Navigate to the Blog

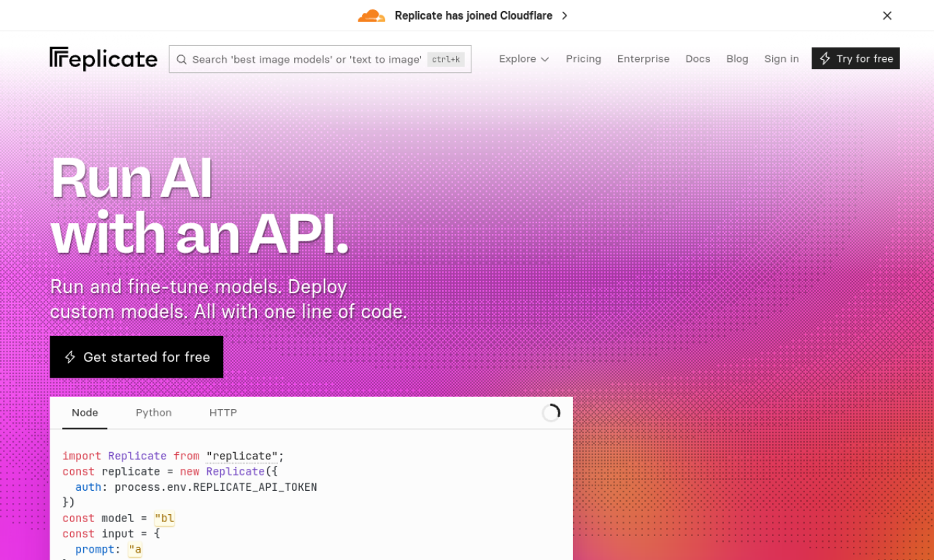[737, 59]
